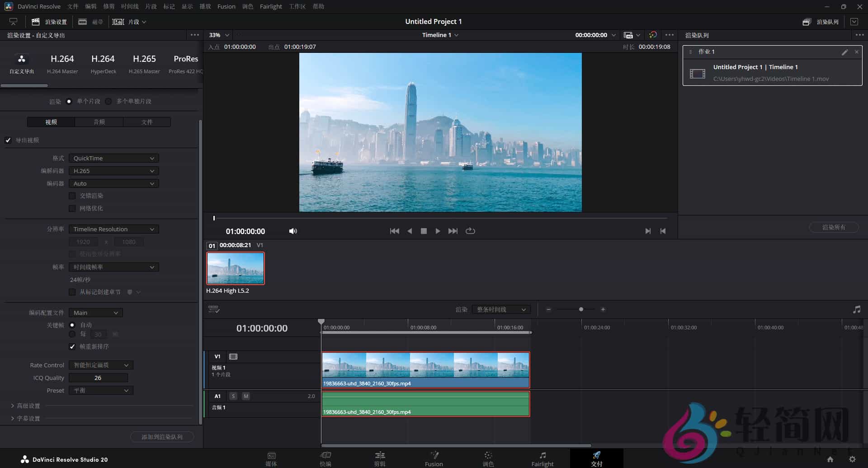Open the 片段 view icon
This screenshot has height=468, width=868.
pos(118,21)
